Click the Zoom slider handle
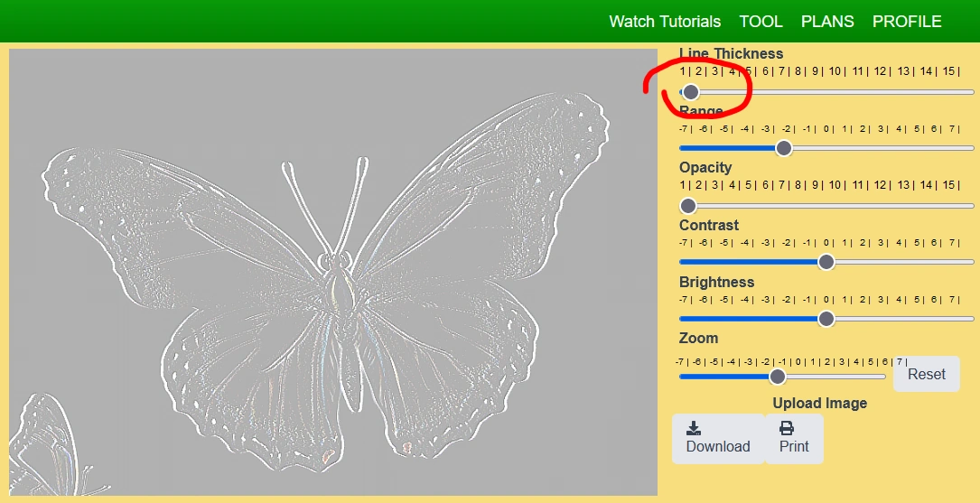 click(x=778, y=377)
